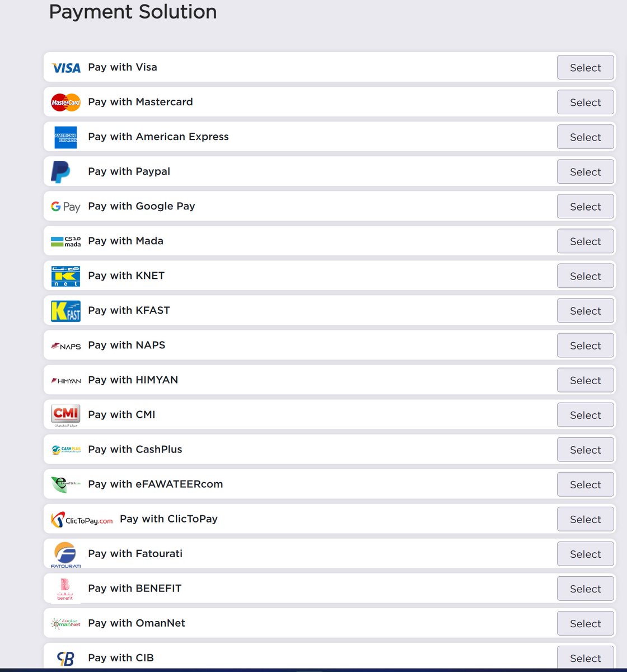The image size is (627, 672).
Task: Select Visa as payment method
Action: [586, 68]
